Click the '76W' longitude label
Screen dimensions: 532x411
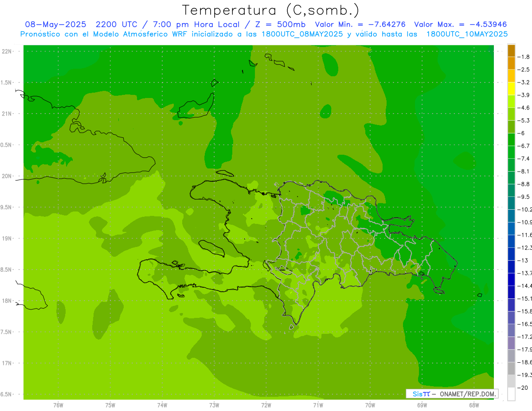click(x=58, y=405)
